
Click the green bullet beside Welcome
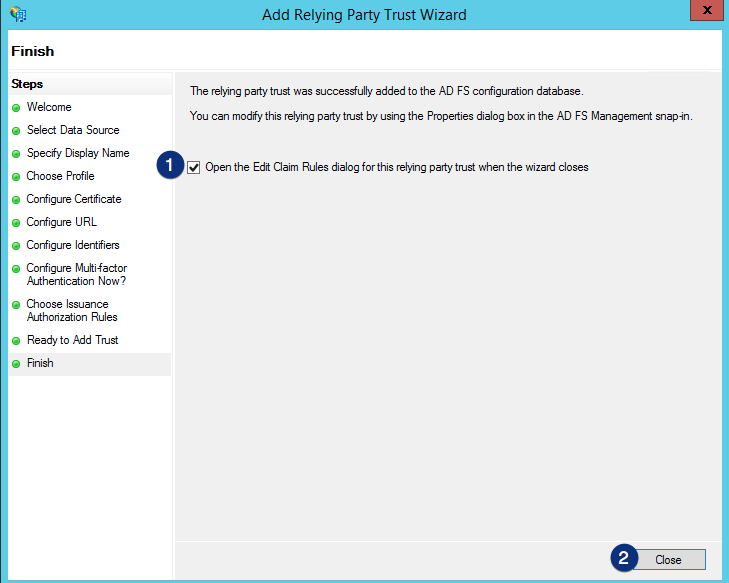click(16, 108)
